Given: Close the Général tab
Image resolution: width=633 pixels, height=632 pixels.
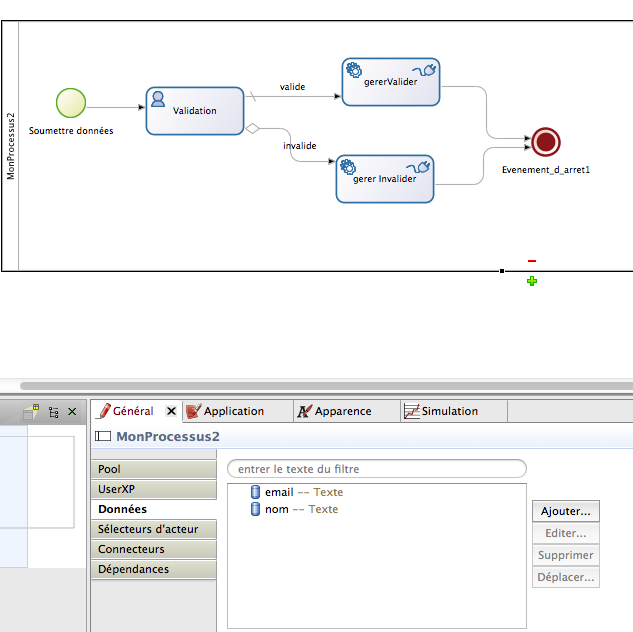Looking at the screenshot, I should click(x=171, y=411).
